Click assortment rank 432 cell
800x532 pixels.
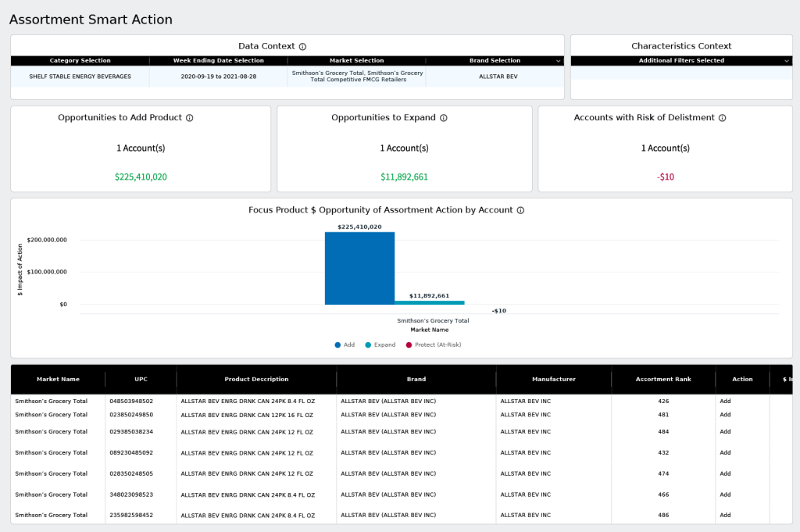pos(663,452)
